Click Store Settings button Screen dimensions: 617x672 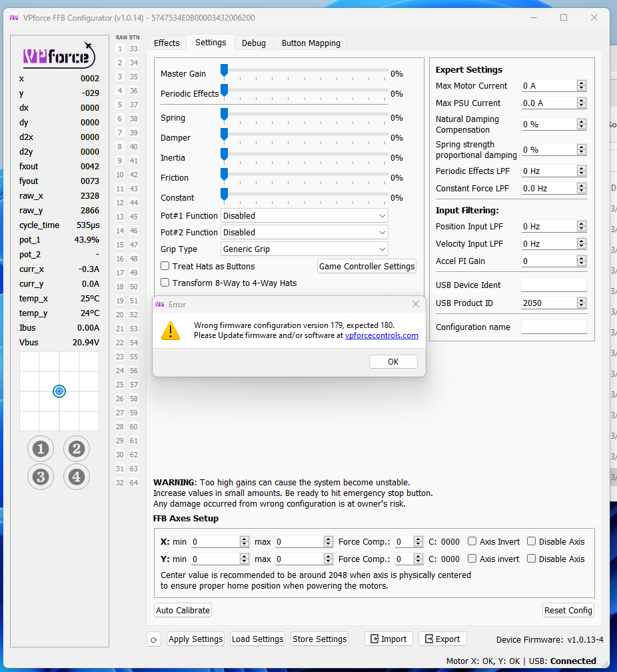(320, 639)
